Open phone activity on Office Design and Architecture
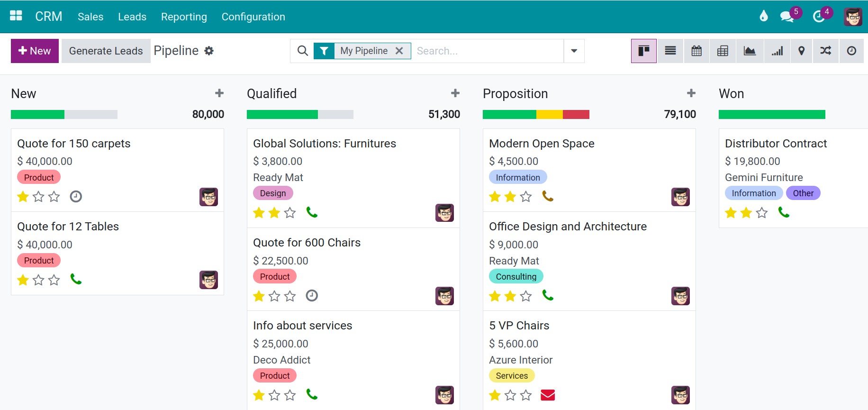This screenshot has height=410, width=868. click(x=548, y=295)
